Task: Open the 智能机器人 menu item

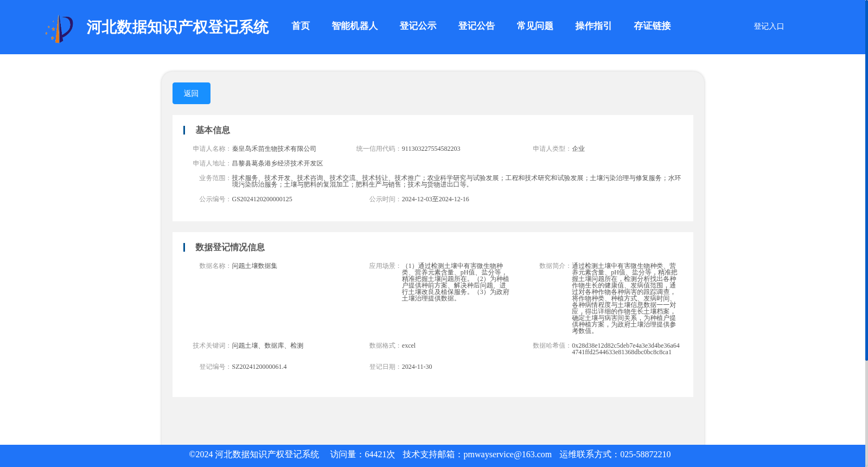Action: (354, 26)
